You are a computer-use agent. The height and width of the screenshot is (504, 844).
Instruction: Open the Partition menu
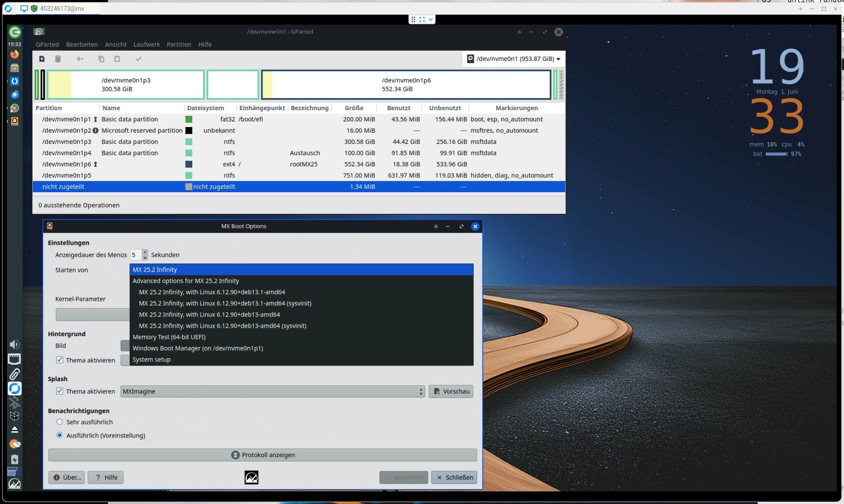[179, 45]
